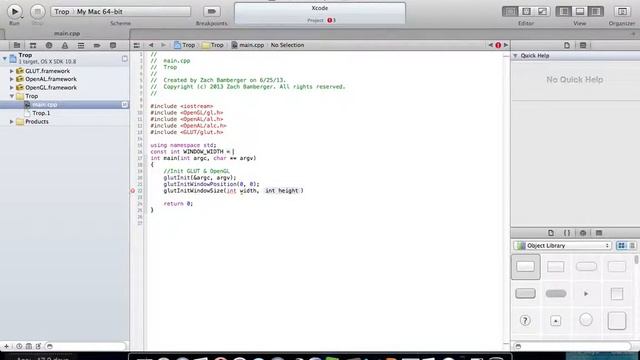Click the add (+) button below the navigator

[x=6, y=346]
